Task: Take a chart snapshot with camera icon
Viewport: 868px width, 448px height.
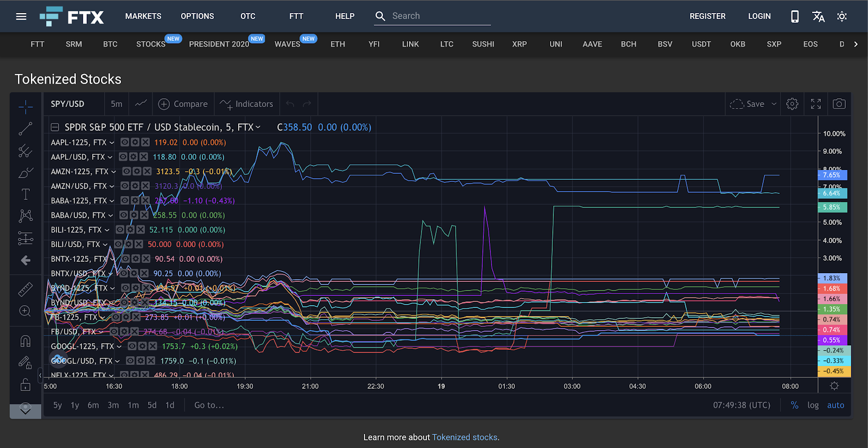Action: click(x=839, y=104)
